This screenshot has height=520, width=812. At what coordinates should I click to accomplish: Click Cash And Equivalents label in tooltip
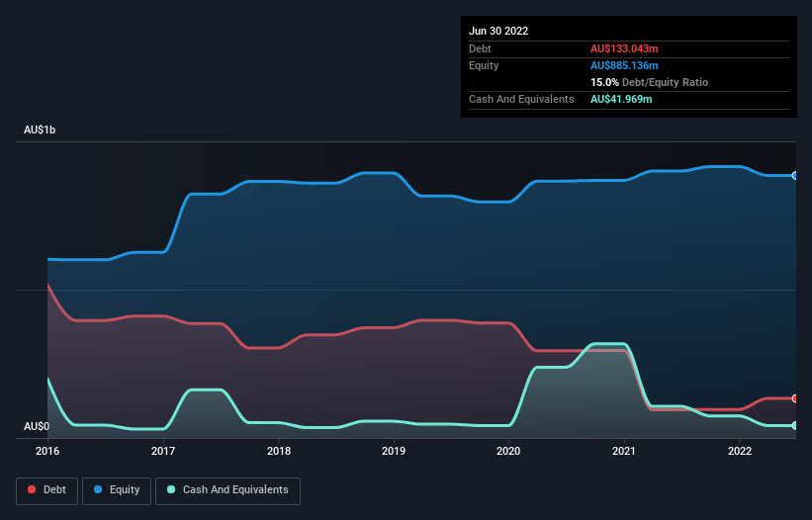pos(521,99)
